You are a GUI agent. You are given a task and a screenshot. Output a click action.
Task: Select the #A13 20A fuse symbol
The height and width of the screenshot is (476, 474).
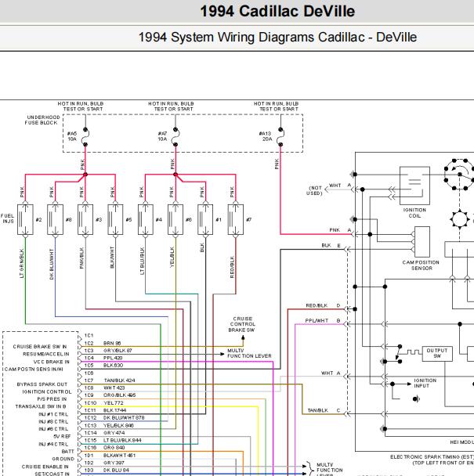pyautogui.click(x=280, y=137)
